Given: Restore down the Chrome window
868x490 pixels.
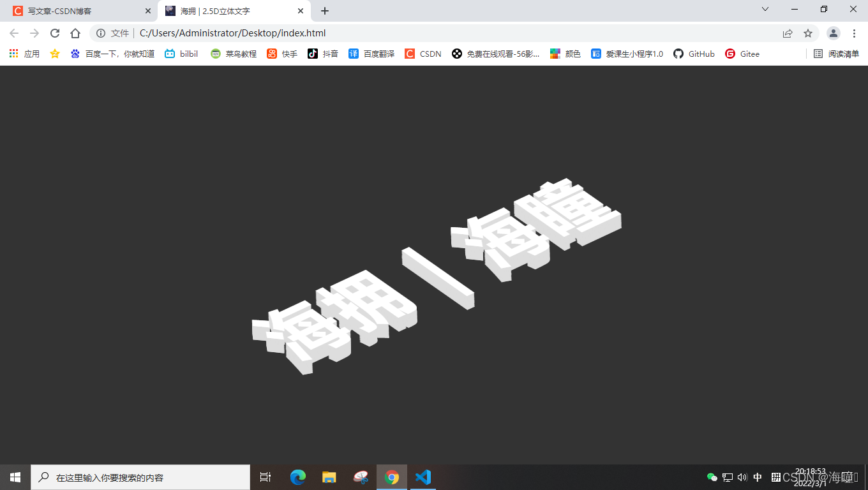Looking at the screenshot, I should (x=824, y=9).
